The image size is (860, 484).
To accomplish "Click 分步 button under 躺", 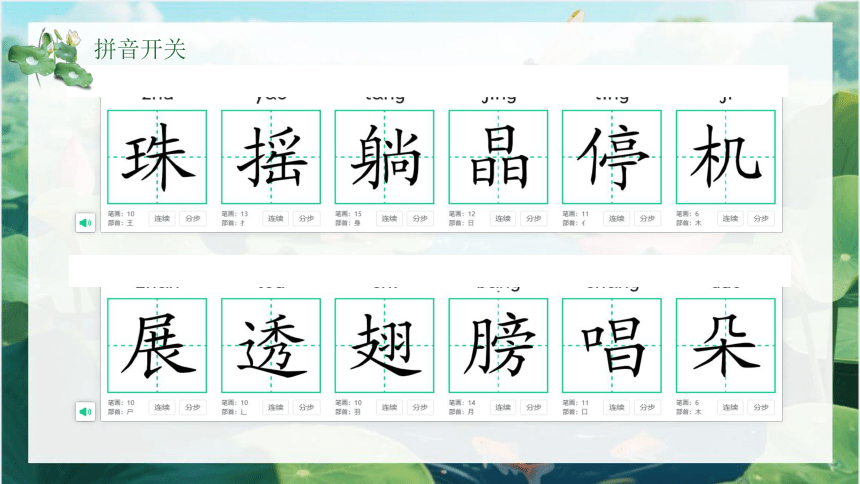I will (x=420, y=218).
